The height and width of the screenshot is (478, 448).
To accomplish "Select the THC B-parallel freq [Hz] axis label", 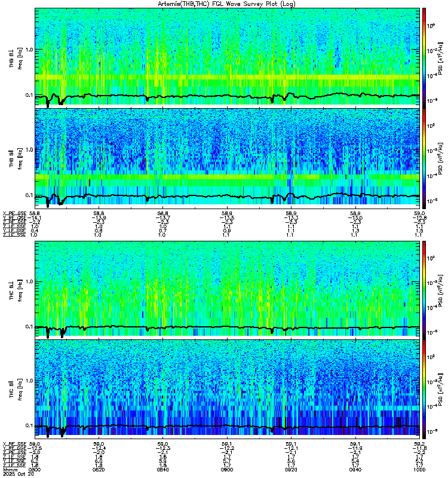I will (x=20, y=390).
